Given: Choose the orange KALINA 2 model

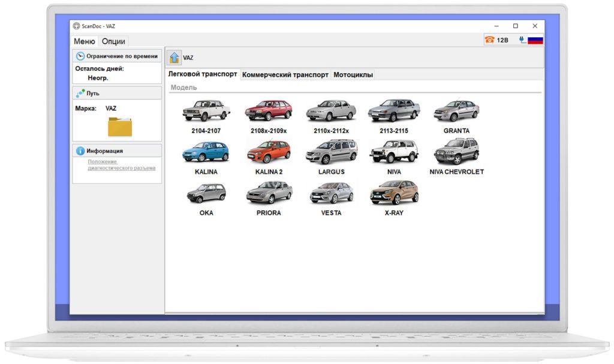Looking at the screenshot, I should (x=269, y=152).
